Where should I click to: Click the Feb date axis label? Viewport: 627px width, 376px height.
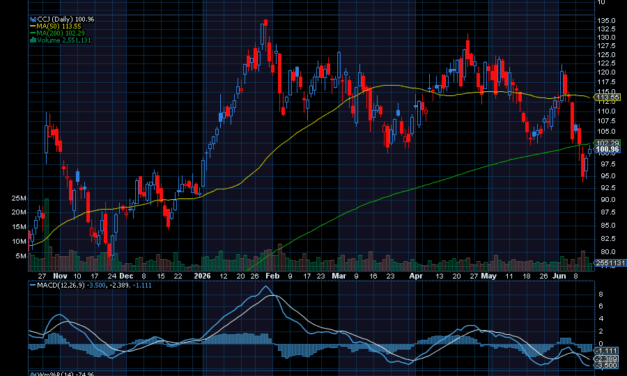pyautogui.click(x=272, y=276)
